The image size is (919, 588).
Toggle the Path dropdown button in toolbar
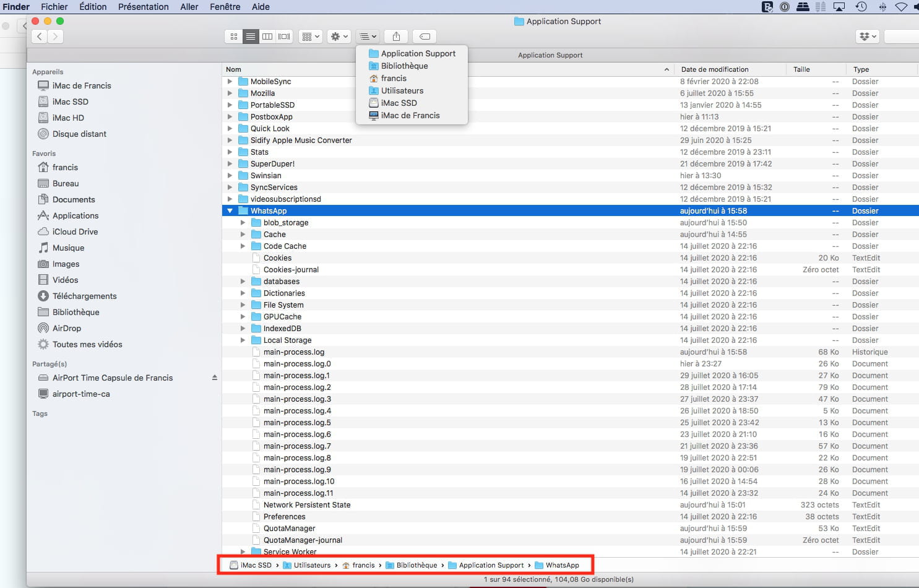click(368, 37)
